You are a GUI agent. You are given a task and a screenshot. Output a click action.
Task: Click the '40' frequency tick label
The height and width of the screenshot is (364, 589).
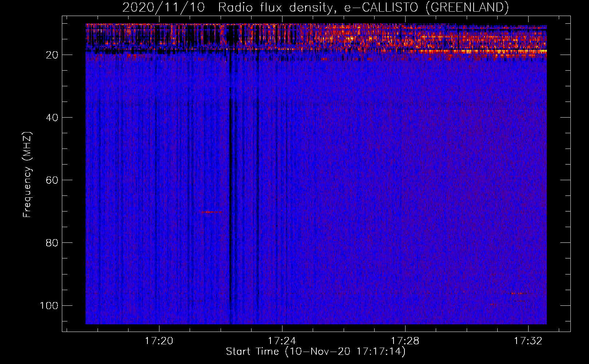coord(52,118)
